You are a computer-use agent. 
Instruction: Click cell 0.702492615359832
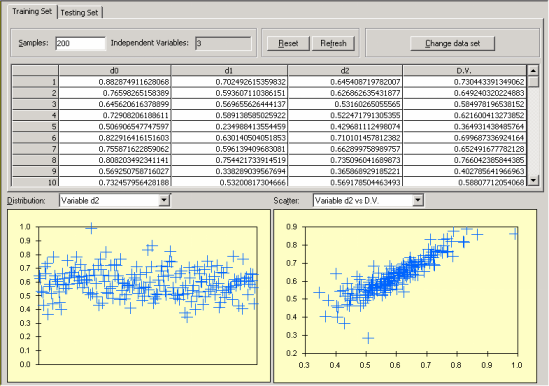229,82
